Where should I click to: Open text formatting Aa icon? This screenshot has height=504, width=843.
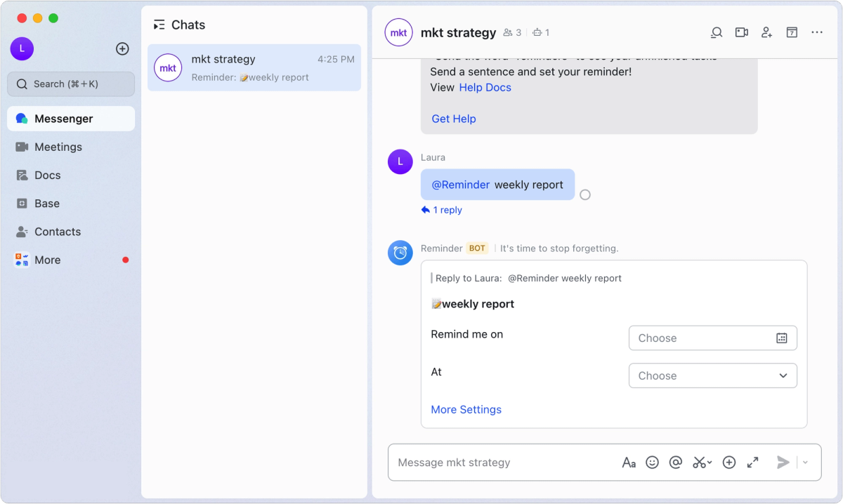629,463
